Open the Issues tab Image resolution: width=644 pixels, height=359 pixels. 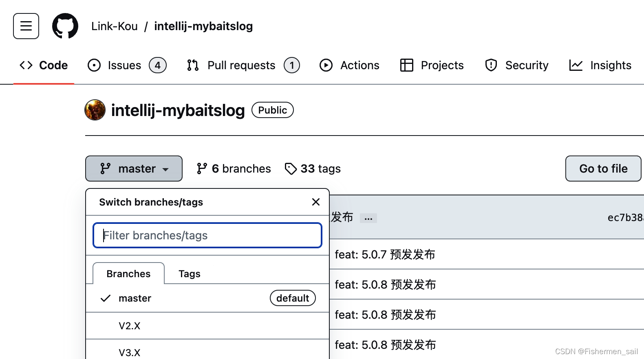point(127,65)
